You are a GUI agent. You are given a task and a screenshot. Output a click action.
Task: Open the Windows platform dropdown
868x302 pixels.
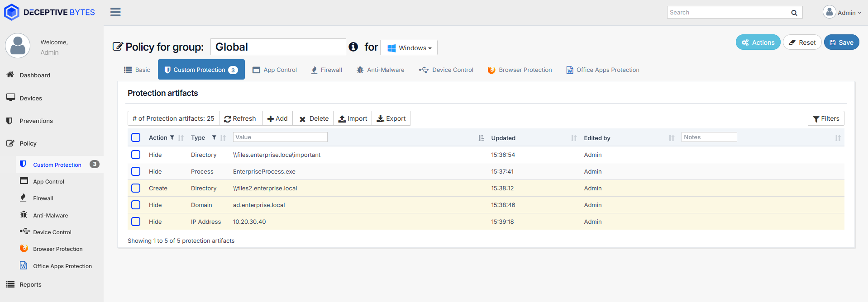[409, 47]
